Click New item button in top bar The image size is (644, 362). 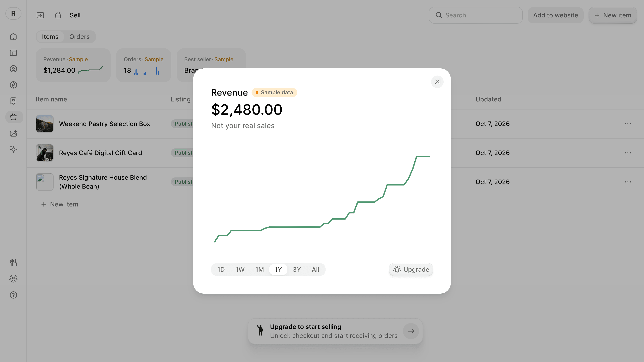coord(613,15)
